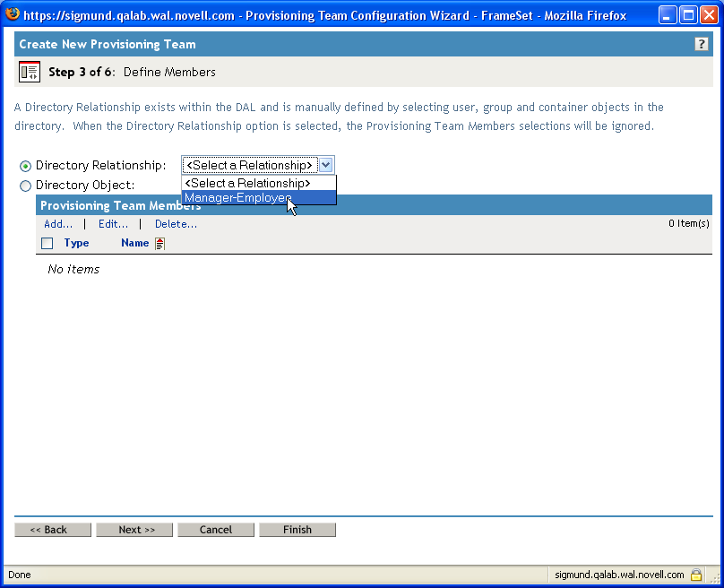The height and width of the screenshot is (588, 724).
Task: Click the Delete... link
Action: point(176,224)
